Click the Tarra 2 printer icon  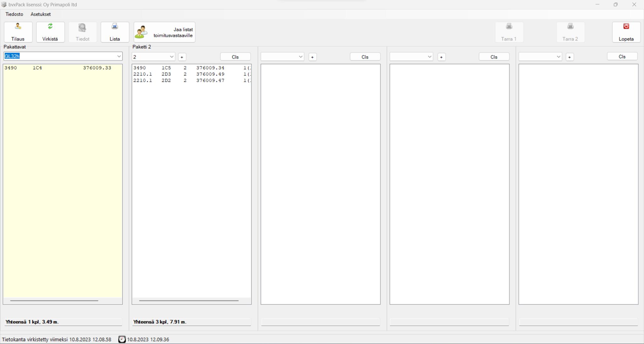tap(570, 32)
